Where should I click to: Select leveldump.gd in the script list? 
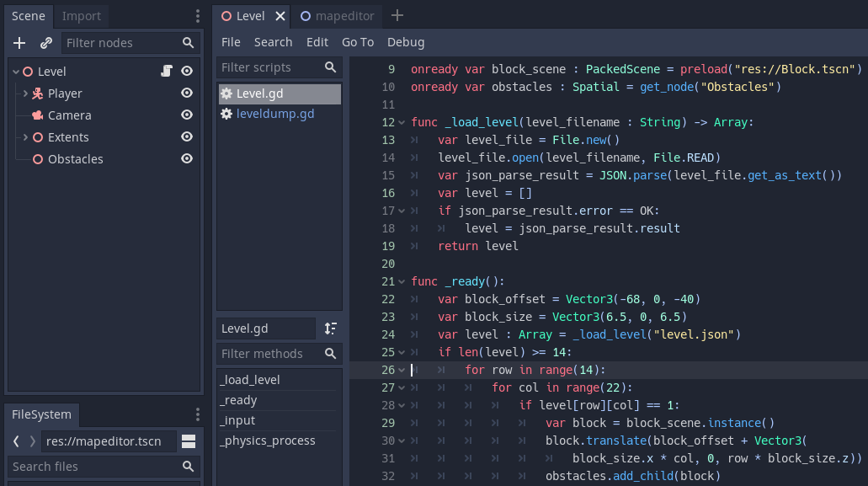(274, 114)
